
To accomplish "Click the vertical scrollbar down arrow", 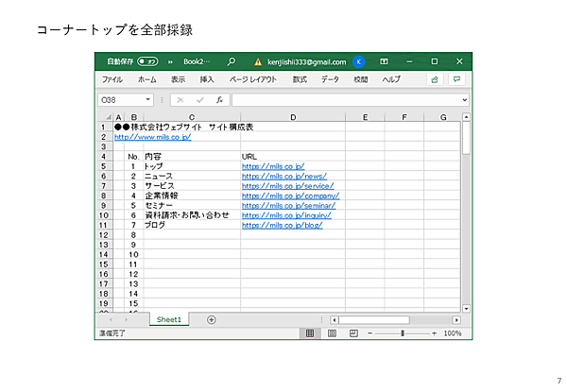I will tap(466, 309).
